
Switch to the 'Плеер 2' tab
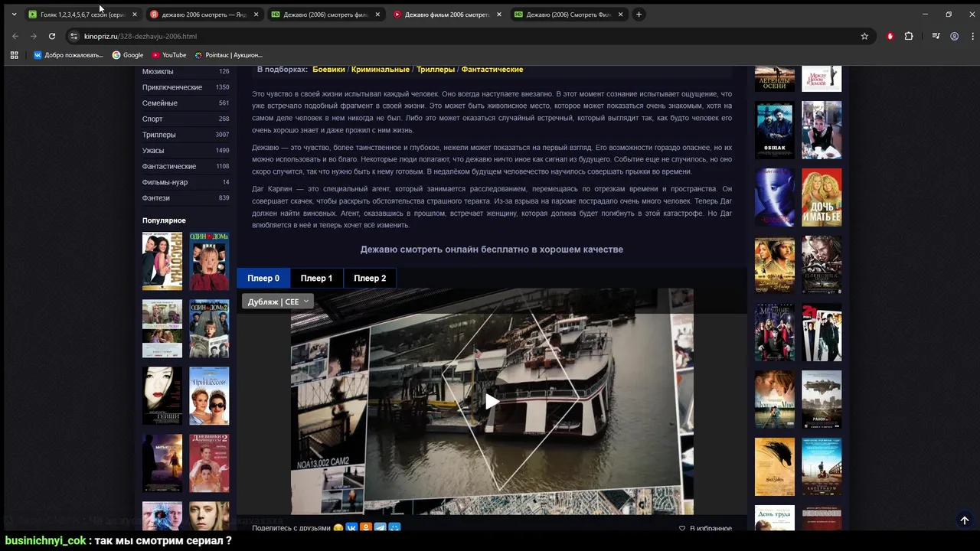pos(370,278)
